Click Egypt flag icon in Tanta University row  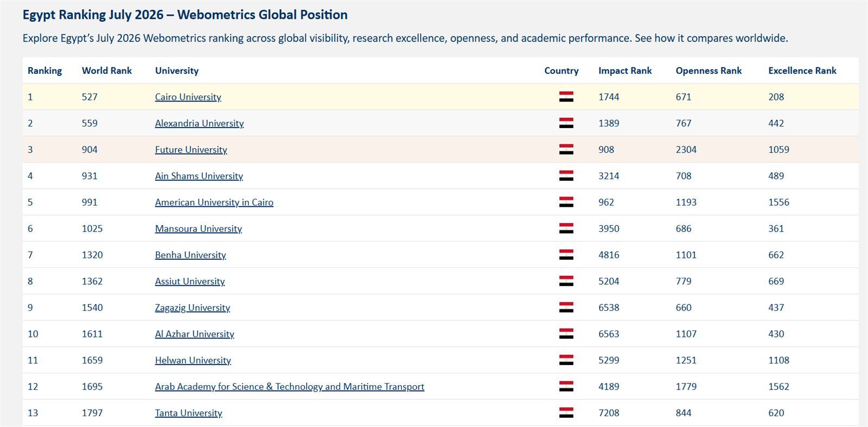(566, 413)
